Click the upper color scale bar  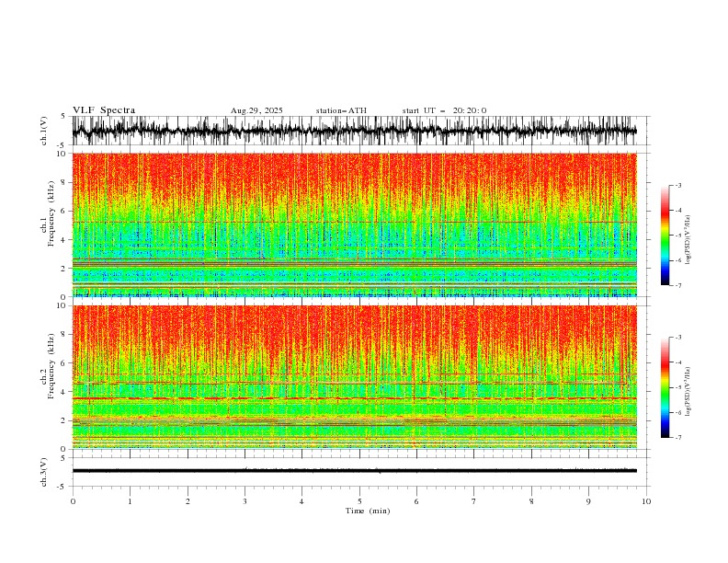665,236
